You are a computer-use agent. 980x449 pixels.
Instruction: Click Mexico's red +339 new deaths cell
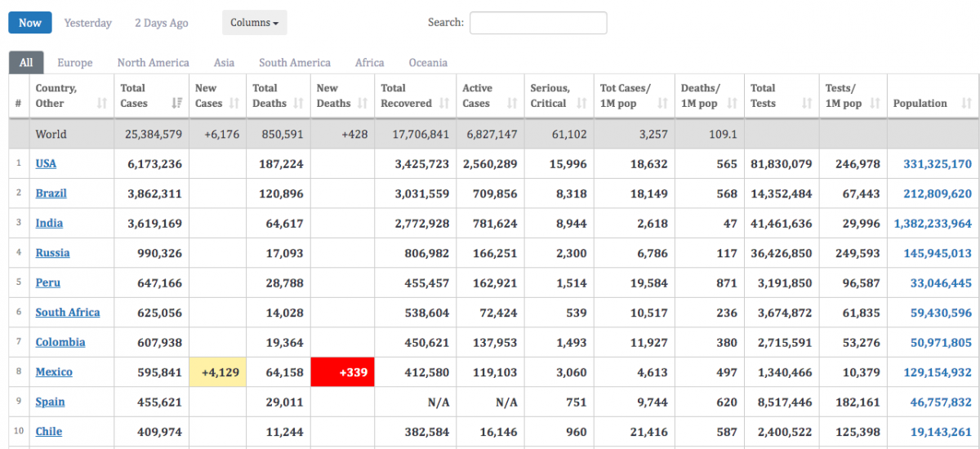342,372
